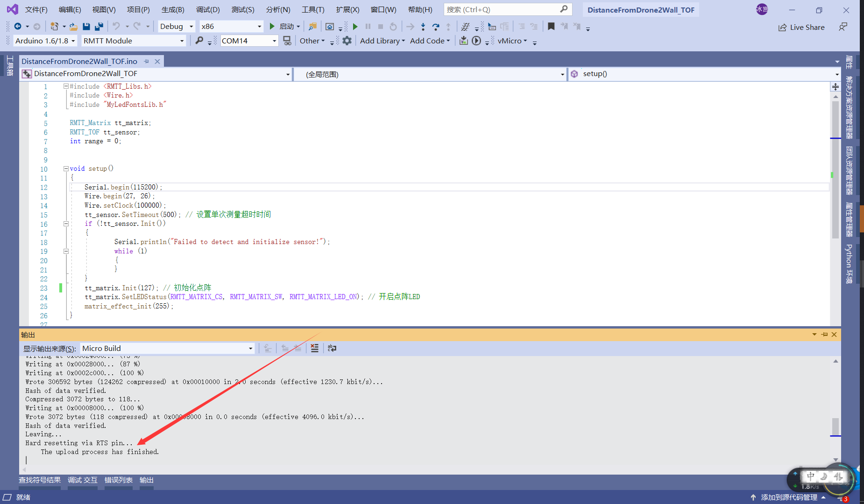Click the new project icon

54,27
